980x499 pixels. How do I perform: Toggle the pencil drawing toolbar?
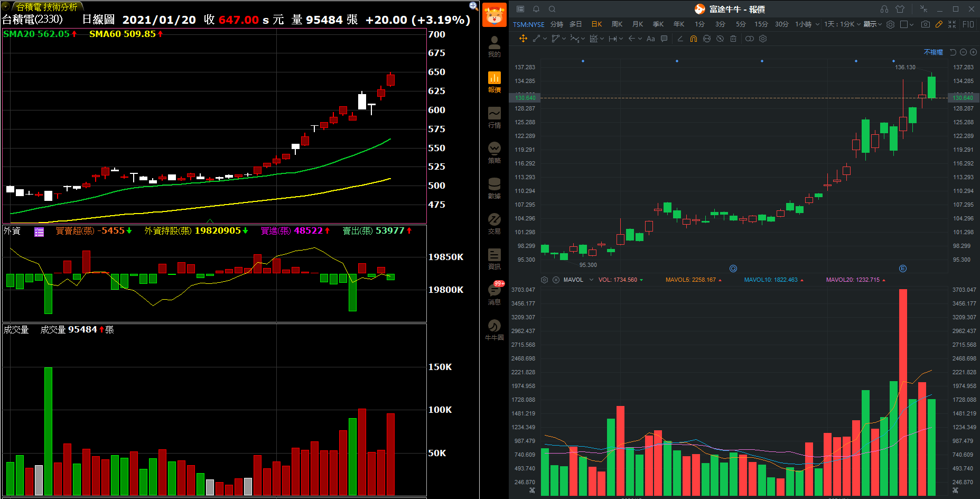click(x=939, y=24)
